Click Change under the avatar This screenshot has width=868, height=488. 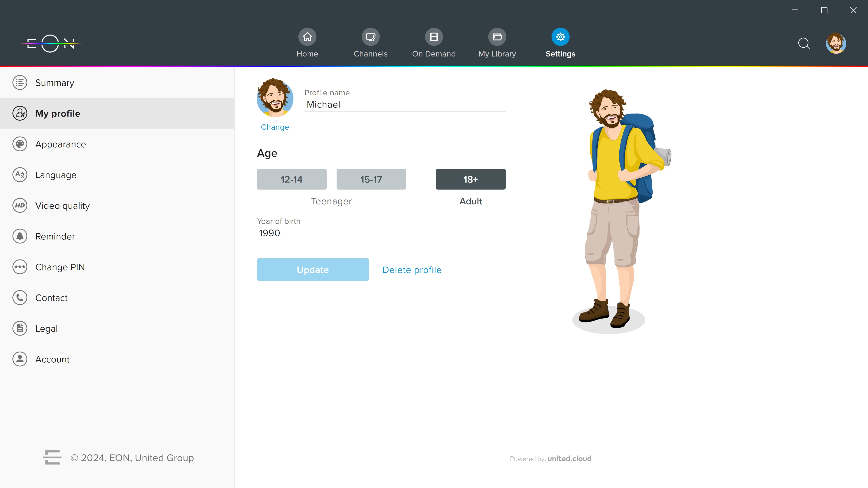(x=275, y=127)
